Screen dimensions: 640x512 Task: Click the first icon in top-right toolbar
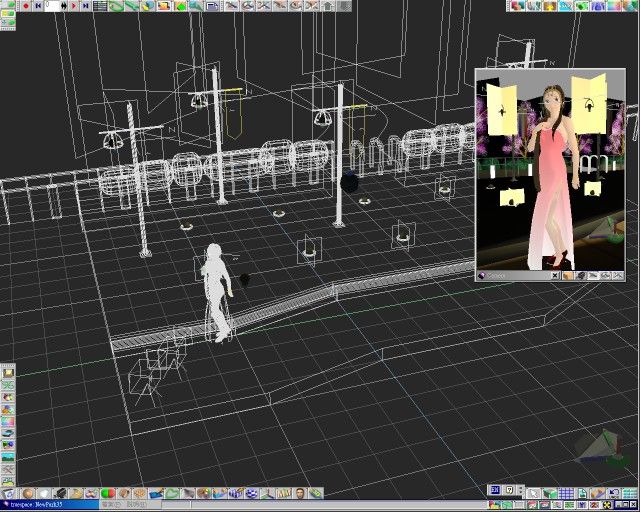click(519, 6)
